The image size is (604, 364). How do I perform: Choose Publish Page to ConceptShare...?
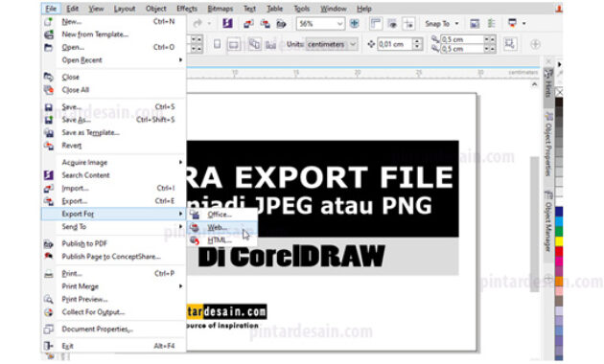(114, 257)
